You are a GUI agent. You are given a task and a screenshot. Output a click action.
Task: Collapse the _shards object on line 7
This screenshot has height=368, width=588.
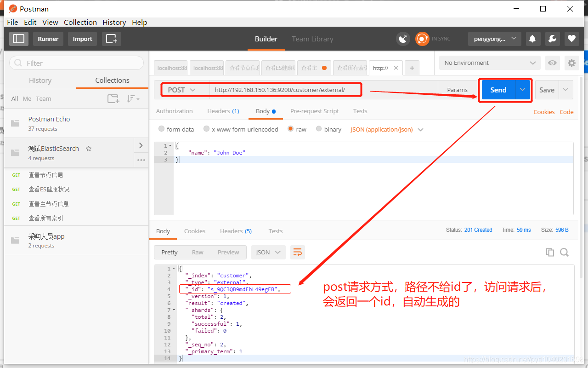point(174,310)
